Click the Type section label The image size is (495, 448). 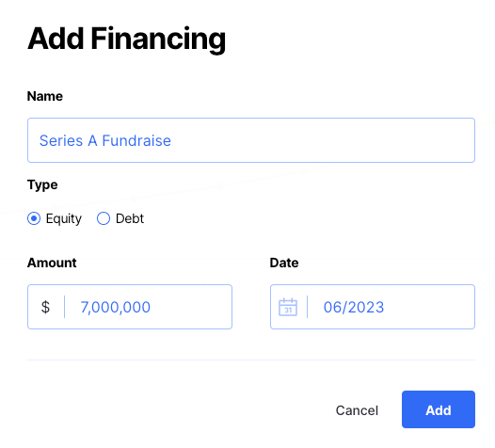pos(42,184)
